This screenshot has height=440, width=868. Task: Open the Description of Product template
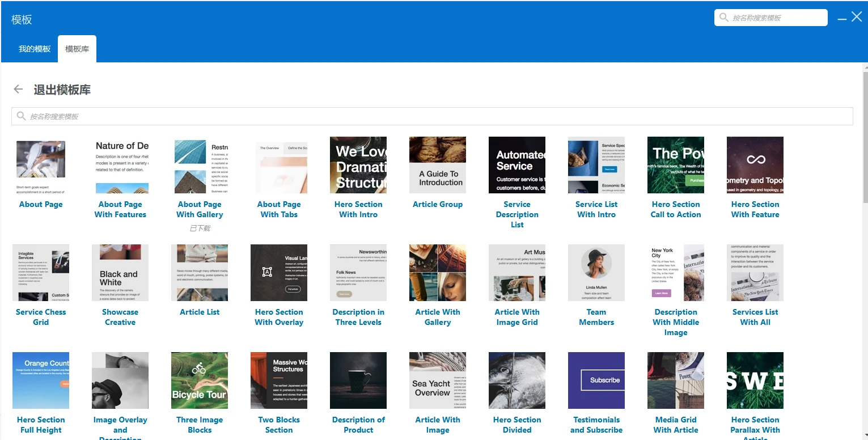358,380
